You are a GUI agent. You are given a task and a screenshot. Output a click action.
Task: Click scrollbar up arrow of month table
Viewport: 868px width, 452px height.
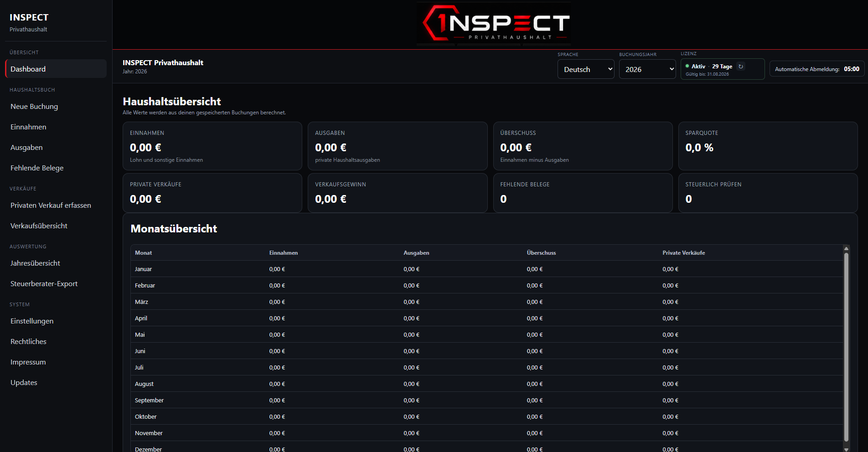coord(846,248)
